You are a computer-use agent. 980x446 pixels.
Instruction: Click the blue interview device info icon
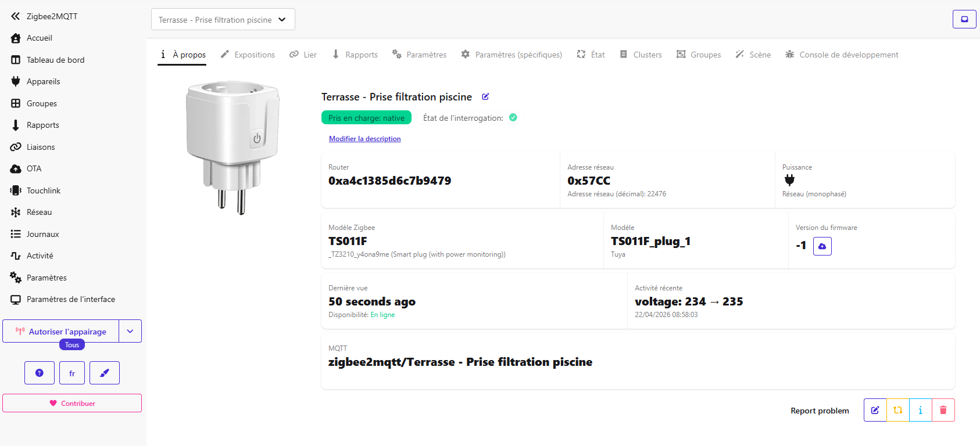click(920, 410)
